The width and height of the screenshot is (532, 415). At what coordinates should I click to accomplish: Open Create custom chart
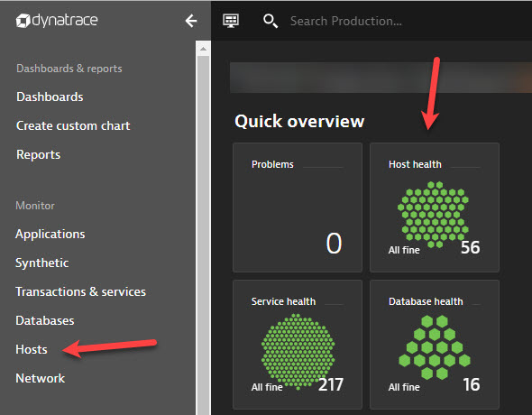(x=73, y=126)
